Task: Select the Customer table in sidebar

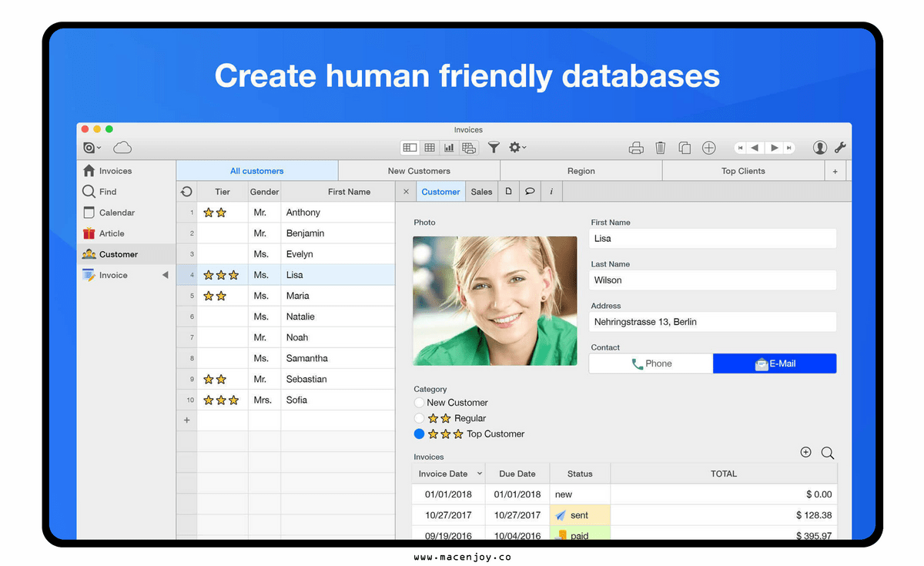Action: [x=126, y=254]
